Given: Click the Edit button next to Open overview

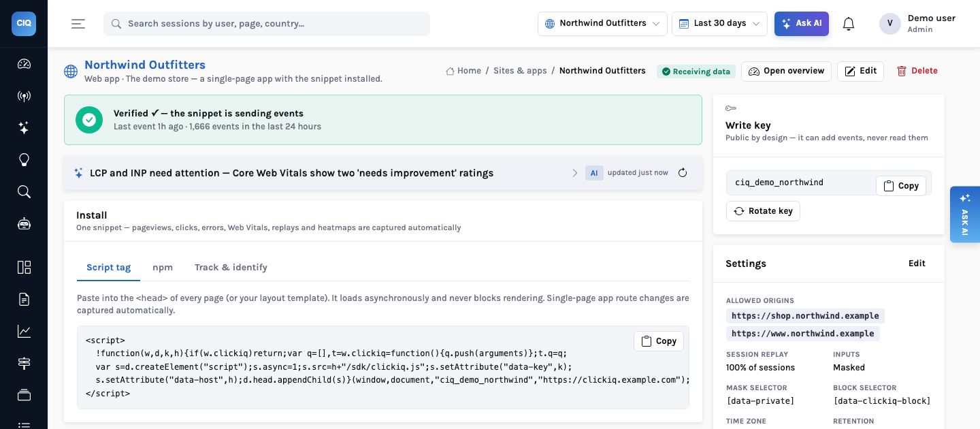Looking at the screenshot, I should click(860, 71).
